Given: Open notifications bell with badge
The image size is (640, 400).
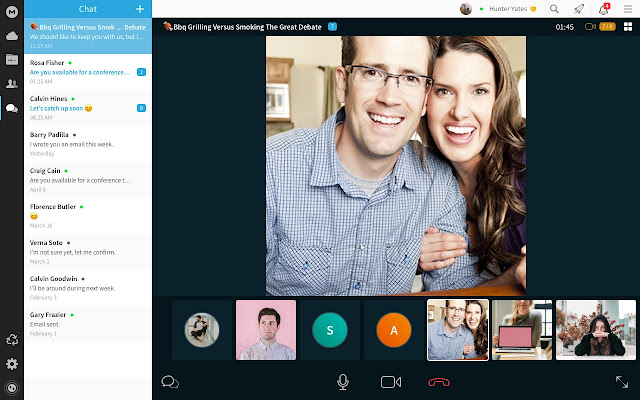Looking at the screenshot, I should click(604, 9).
